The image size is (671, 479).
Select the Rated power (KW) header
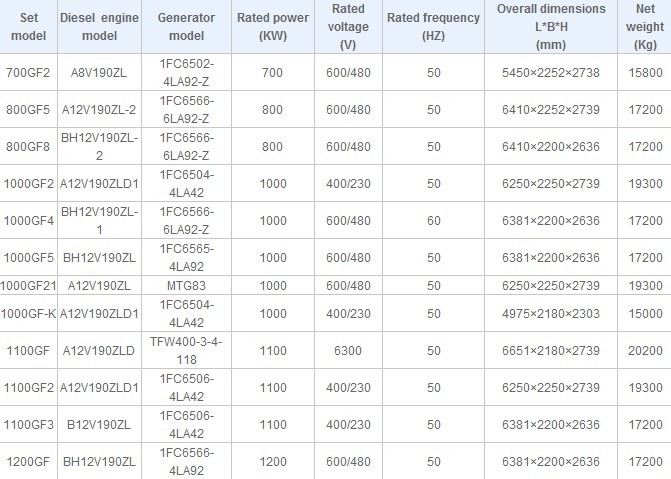(x=272, y=26)
